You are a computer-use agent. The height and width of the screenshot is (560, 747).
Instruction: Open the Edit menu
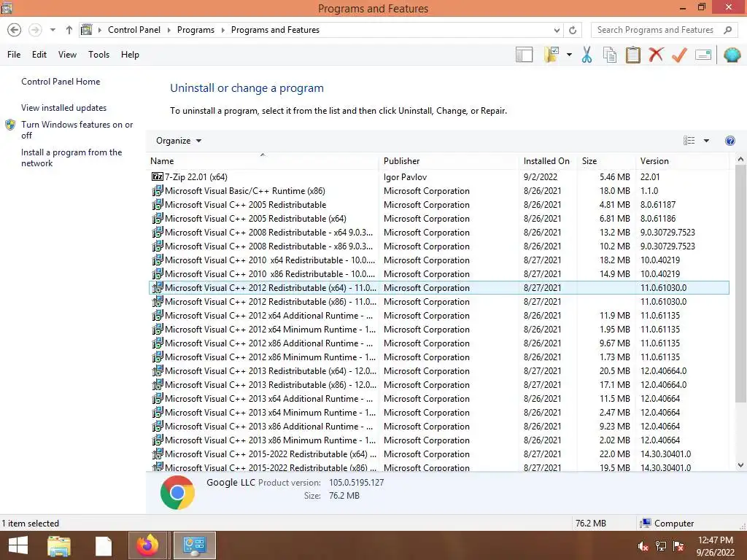point(39,55)
